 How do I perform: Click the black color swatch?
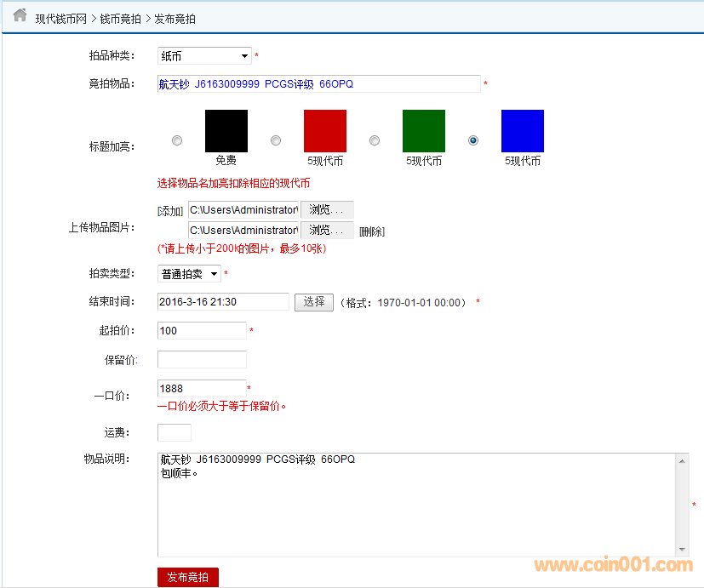[226, 131]
